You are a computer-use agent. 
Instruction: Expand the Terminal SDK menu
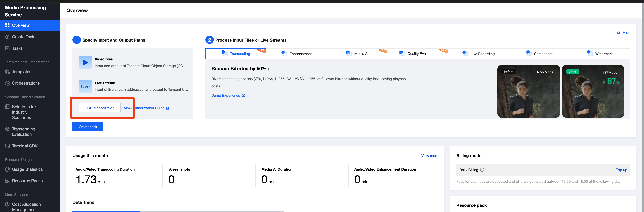coord(53,146)
